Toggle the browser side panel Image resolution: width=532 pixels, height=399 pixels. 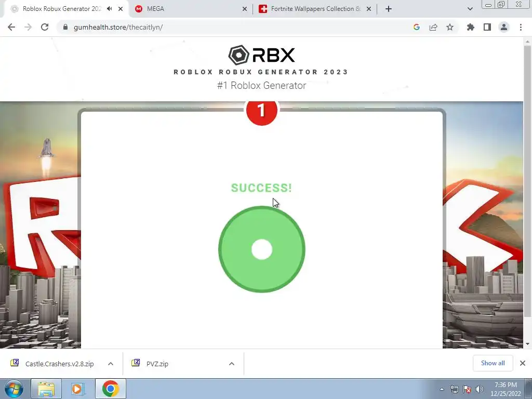tap(487, 27)
